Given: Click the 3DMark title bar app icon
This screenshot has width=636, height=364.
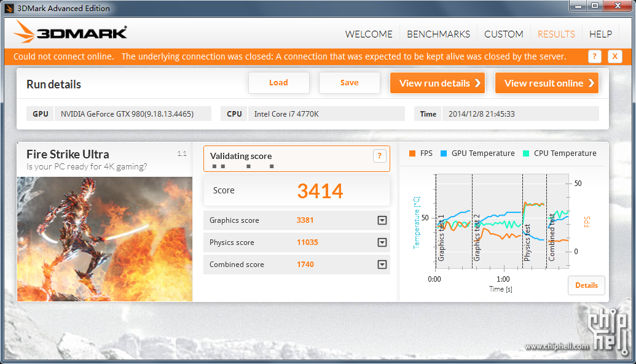Looking at the screenshot, I should pyautogui.click(x=9, y=8).
